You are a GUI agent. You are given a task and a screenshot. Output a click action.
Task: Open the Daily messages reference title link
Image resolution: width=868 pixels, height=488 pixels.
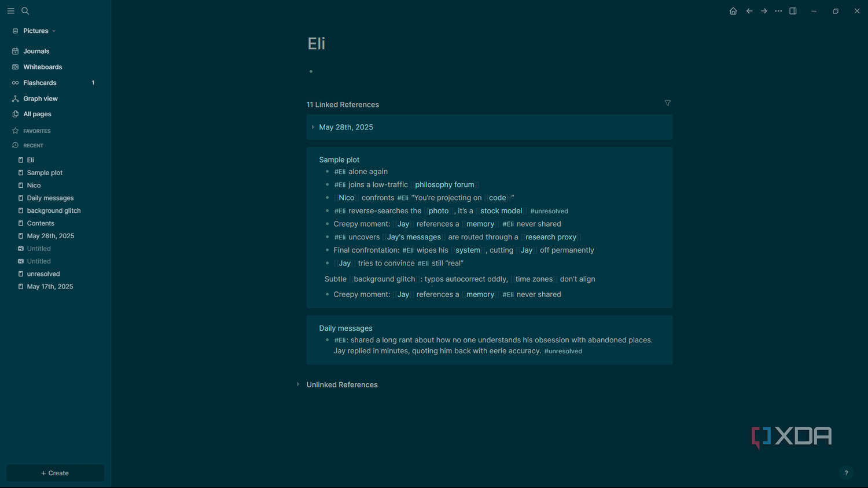point(345,328)
